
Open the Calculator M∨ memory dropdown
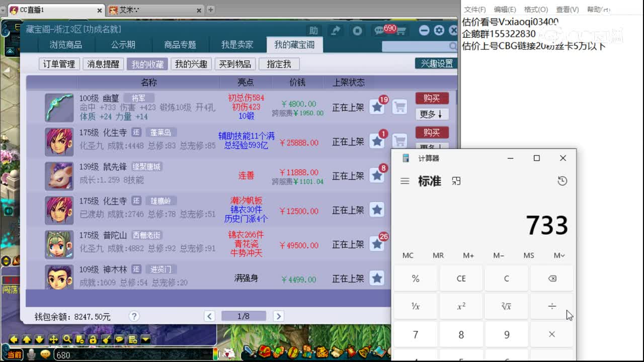pyautogui.click(x=558, y=255)
